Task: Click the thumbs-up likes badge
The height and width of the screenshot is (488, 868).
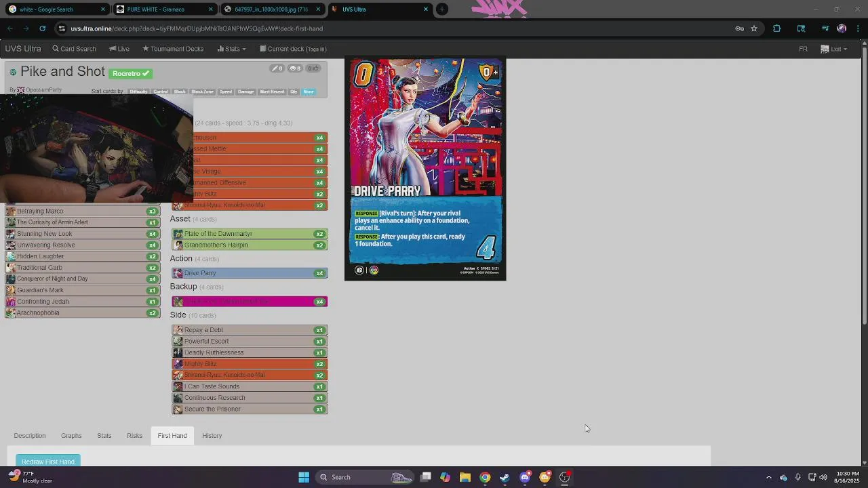Action: (313, 68)
